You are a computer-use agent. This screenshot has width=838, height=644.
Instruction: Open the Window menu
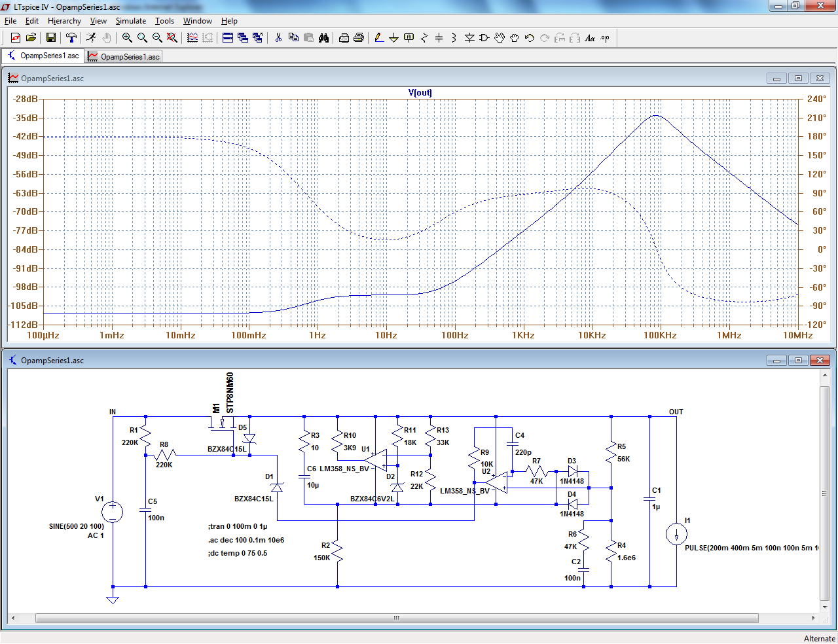coord(197,21)
